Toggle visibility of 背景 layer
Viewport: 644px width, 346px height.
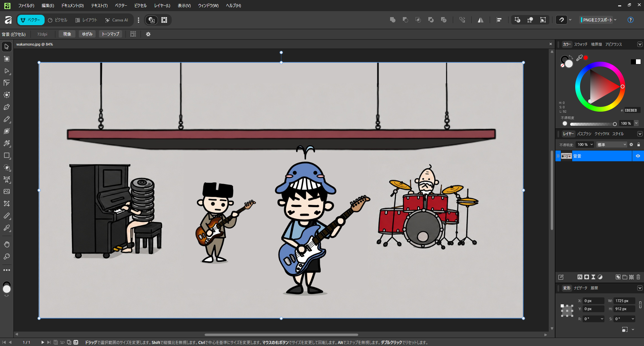click(x=638, y=156)
